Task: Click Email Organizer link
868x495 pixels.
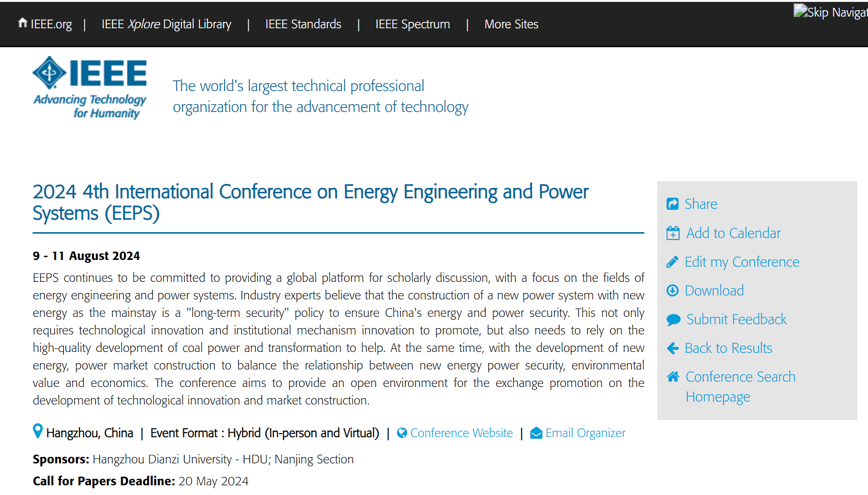Action: pos(585,433)
